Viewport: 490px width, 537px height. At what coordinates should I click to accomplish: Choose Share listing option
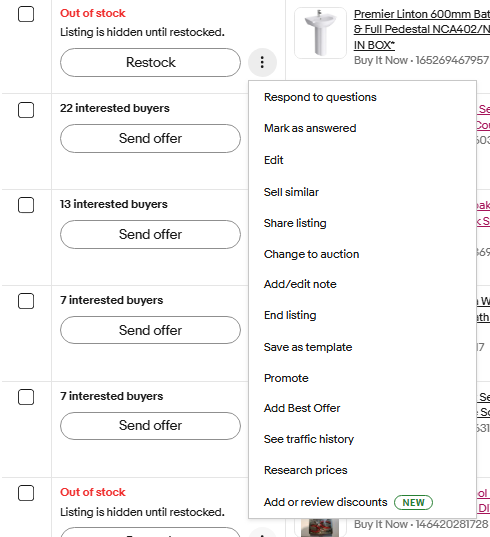click(295, 223)
